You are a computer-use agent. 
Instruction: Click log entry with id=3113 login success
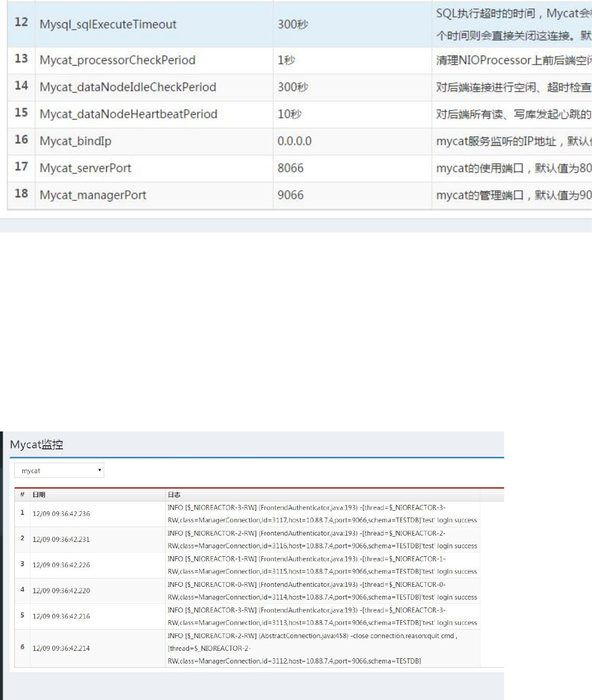click(322, 616)
